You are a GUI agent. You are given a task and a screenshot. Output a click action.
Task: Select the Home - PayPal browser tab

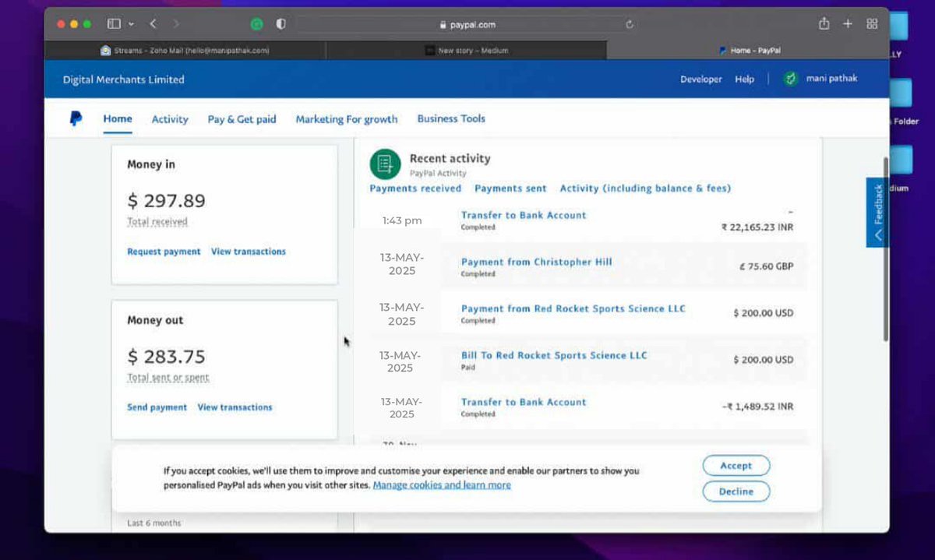click(748, 51)
